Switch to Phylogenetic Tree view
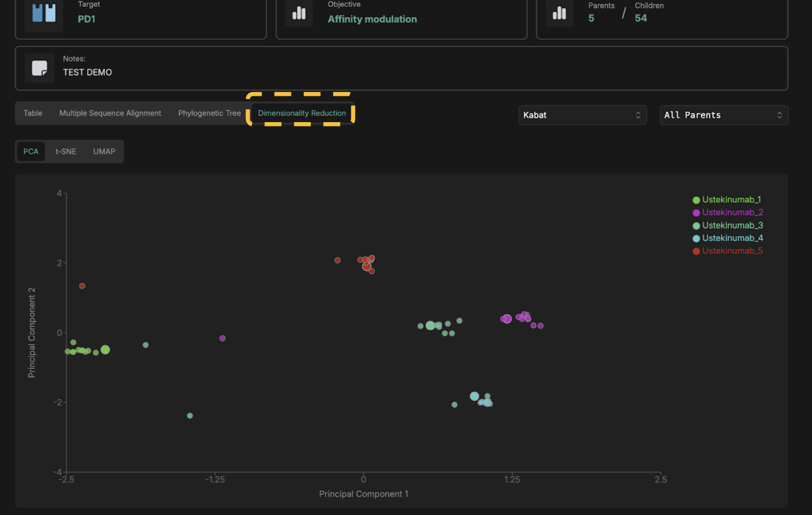 [209, 113]
